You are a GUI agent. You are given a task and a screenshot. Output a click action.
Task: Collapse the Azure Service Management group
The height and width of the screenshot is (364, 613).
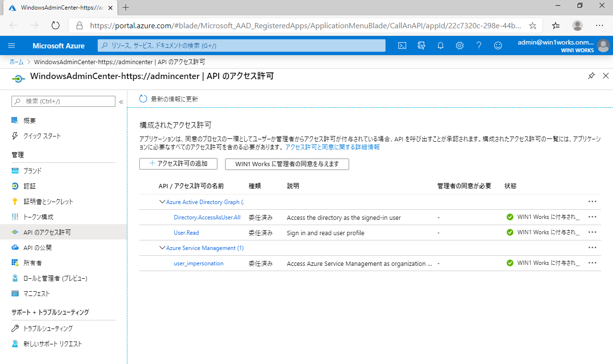click(162, 248)
